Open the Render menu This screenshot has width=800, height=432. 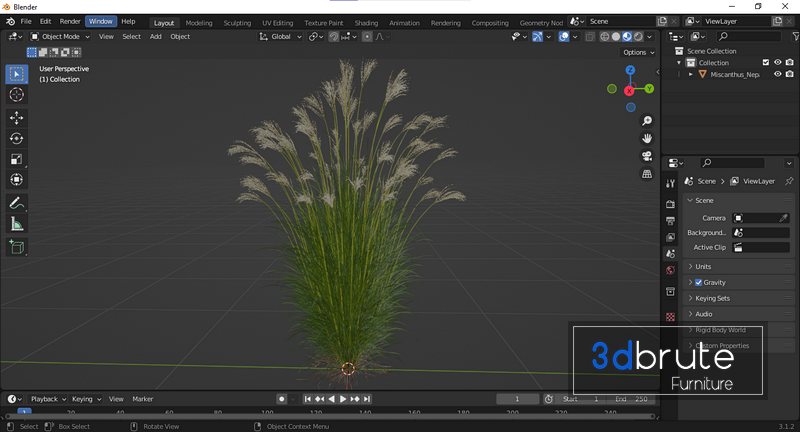[70, 21]
